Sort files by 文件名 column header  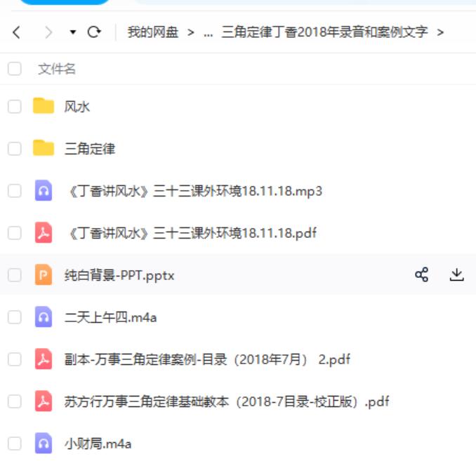(x=57, y=69)
